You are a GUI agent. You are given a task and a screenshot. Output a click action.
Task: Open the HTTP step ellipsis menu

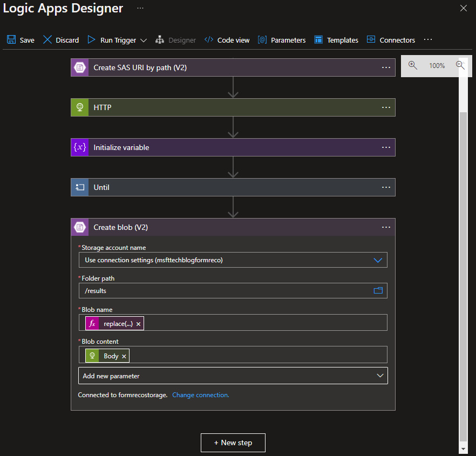click(386, 107)
